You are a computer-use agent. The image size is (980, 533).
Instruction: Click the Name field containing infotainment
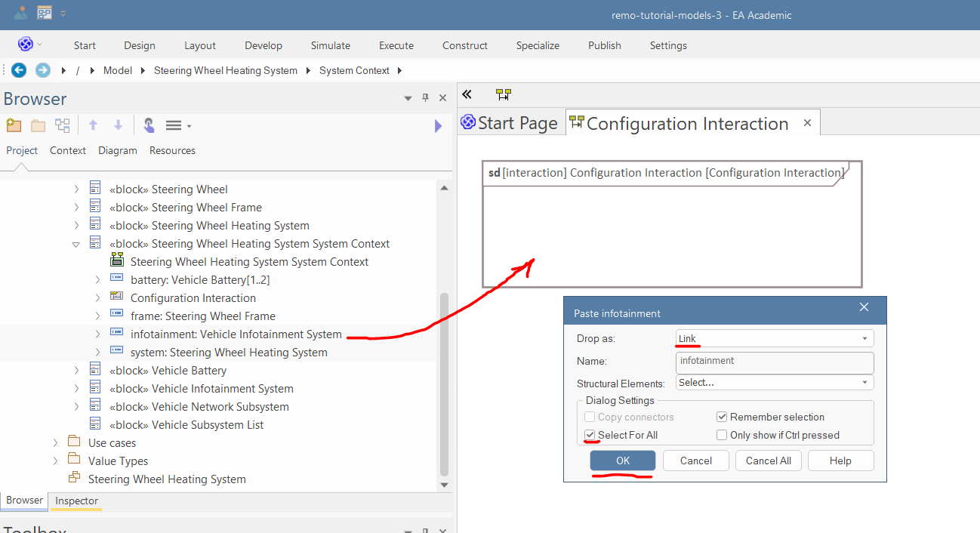(774, 362)
